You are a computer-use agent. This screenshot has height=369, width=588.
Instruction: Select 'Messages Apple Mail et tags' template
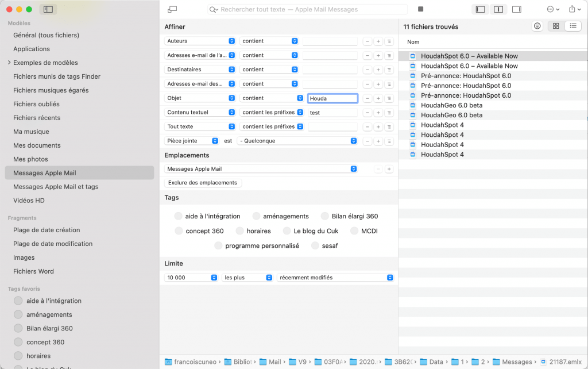56,187
